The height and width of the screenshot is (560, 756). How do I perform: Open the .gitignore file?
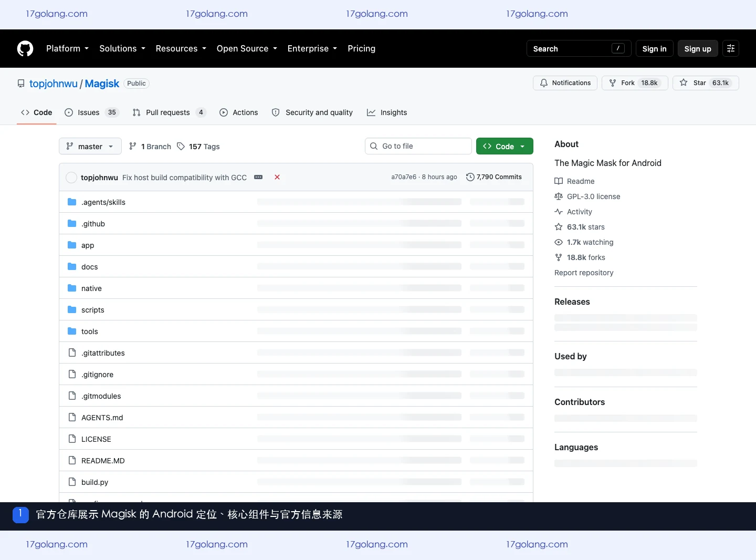tap(97, 375)
